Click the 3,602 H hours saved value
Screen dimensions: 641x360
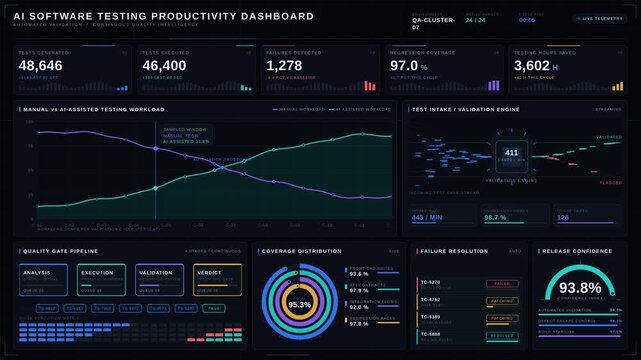[536, 66]
